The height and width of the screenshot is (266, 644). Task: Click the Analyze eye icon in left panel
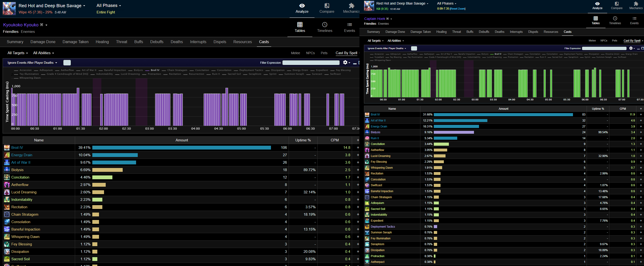pyautogui.click(x=302, y=6)
